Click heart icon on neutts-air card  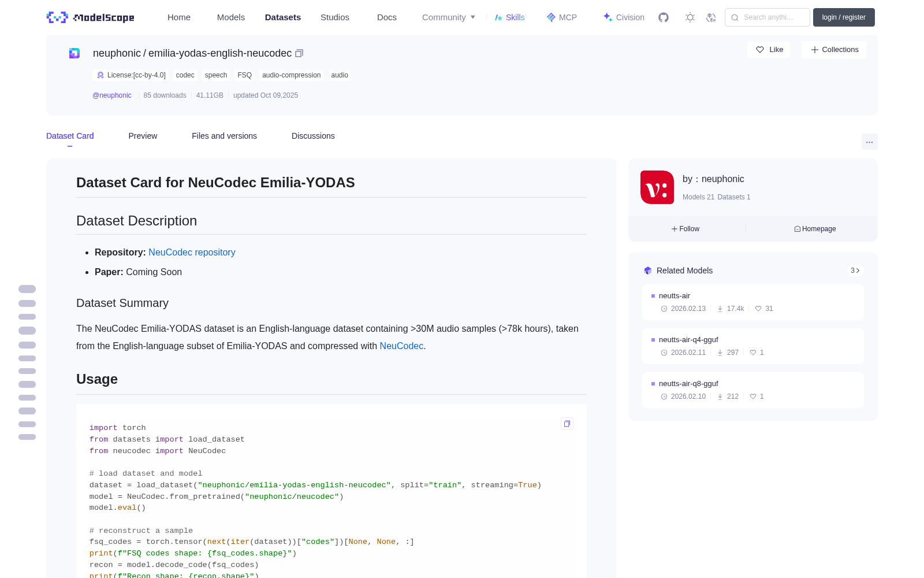coord(758,309)
